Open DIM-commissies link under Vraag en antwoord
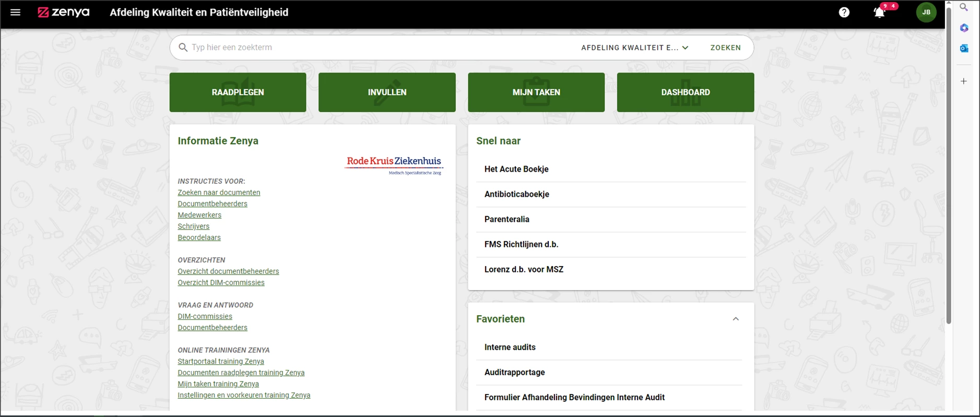Screen dimensions: 980x417 pyautogui.click(x=205, y=316)
